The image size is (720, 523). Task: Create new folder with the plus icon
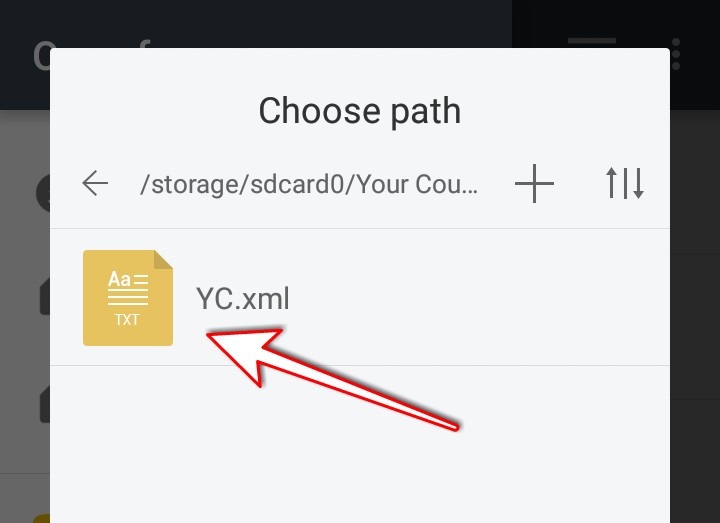tap(534, 183)
